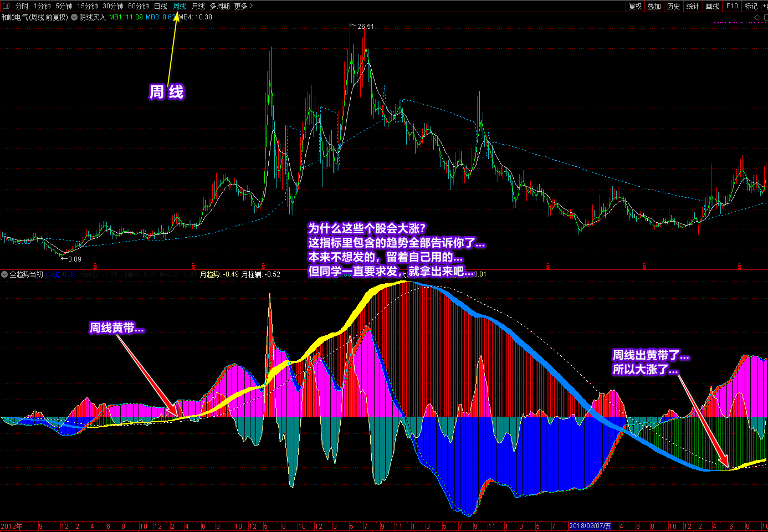This screenshot has height=532, width=768.
Task: Open the 多周期 multi-period view
Action: click(x=219, y=6)
